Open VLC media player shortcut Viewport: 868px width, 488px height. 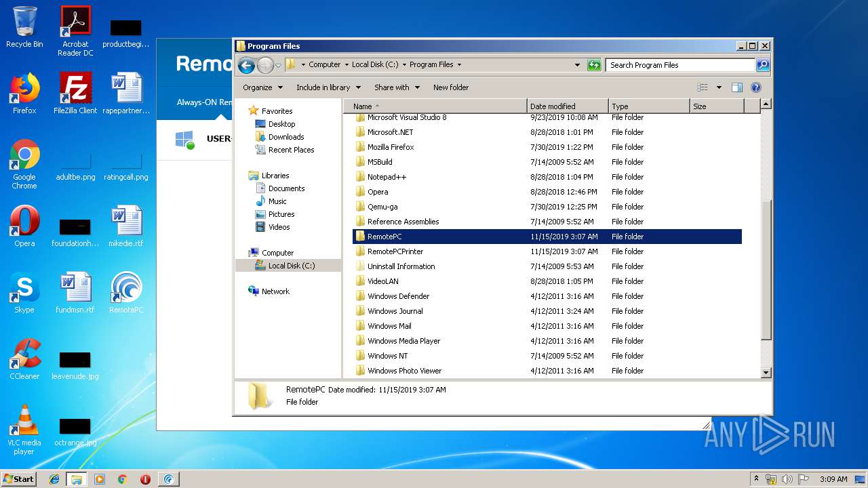[24, 430]
